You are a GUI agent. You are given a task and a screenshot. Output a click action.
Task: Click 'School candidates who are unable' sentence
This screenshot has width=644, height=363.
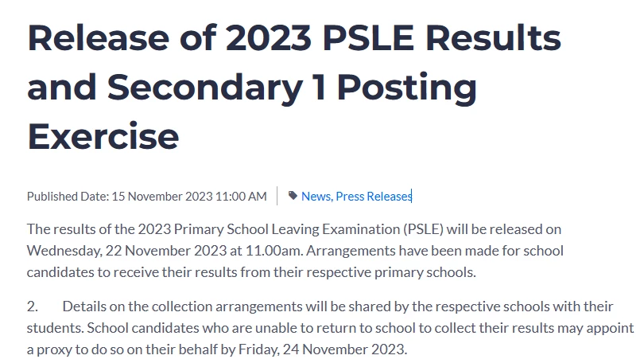(x=181, y=328)
